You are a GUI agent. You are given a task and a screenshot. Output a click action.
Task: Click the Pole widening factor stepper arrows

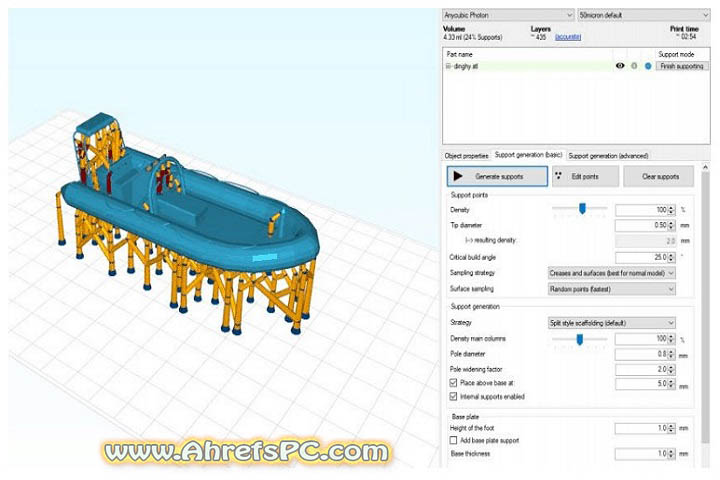tap(671, 369)
